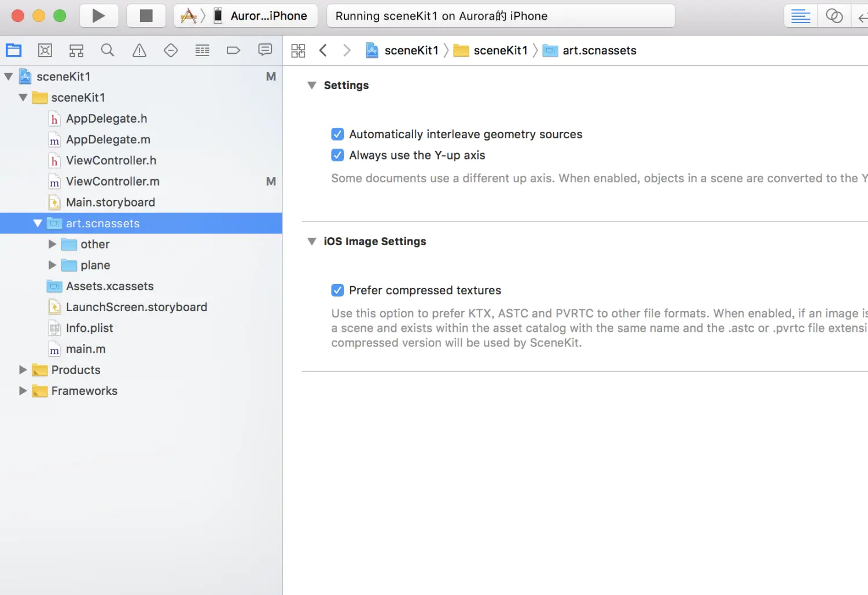Select art.scnassets in navigator
Screen dimensions: 868x595
coord(141,223)
